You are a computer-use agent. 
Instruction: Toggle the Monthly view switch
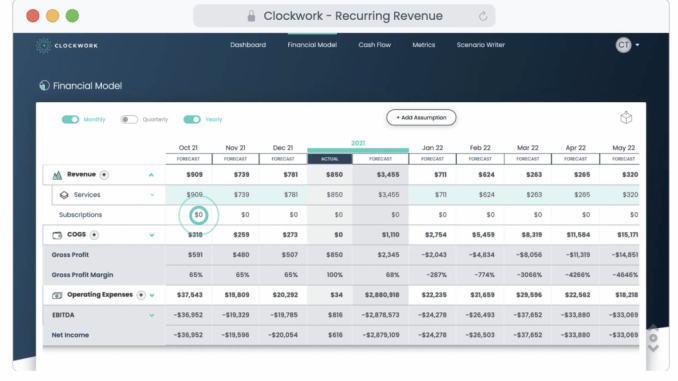(70, 119)
